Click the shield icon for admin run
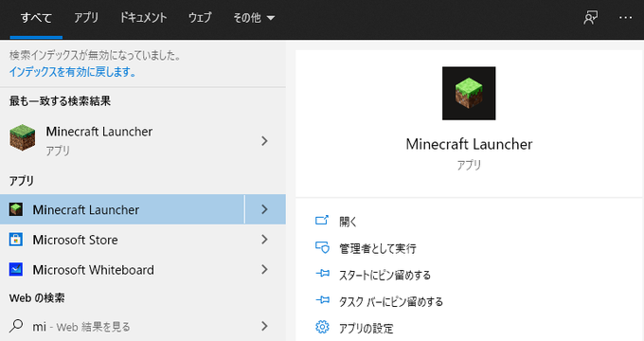The height and width of the screenshot is (341, 644). [322, 247]
